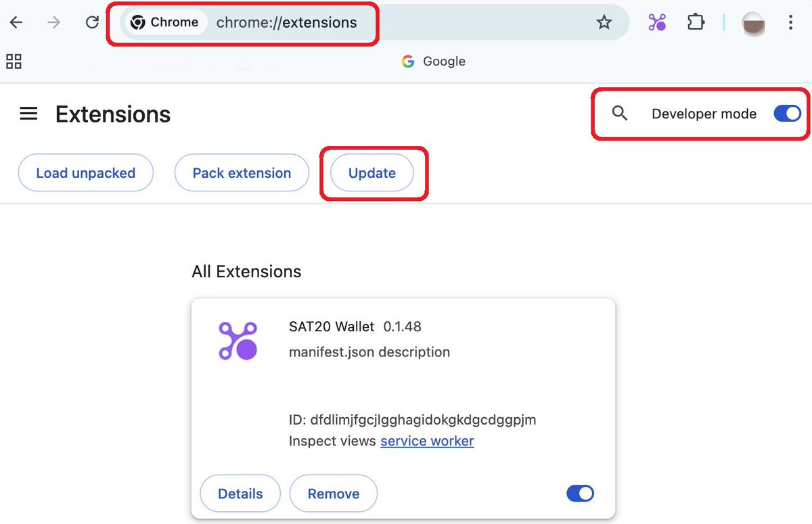Open the SAT20 Wallet icon in the toolbar
This screenshot has height=524, width=812.
(657, 22)
